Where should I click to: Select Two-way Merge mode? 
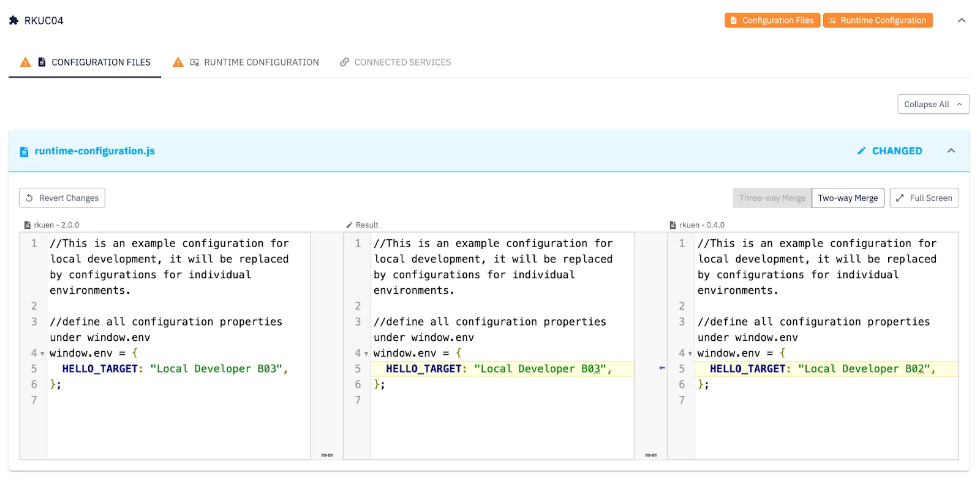[x=848, y=198]
